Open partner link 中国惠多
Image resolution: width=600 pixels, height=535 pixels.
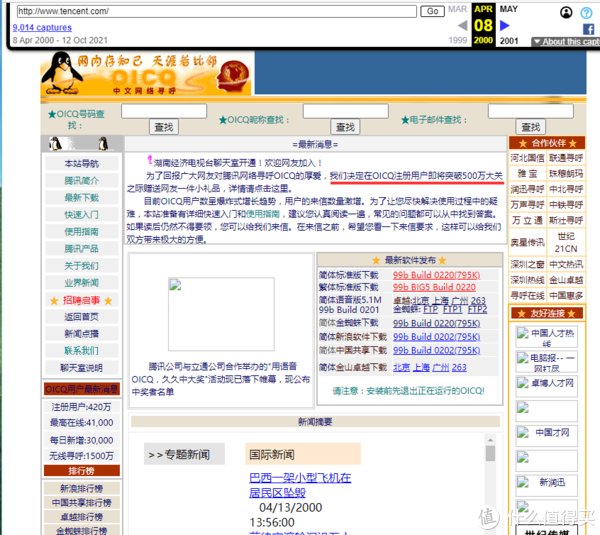566,295
